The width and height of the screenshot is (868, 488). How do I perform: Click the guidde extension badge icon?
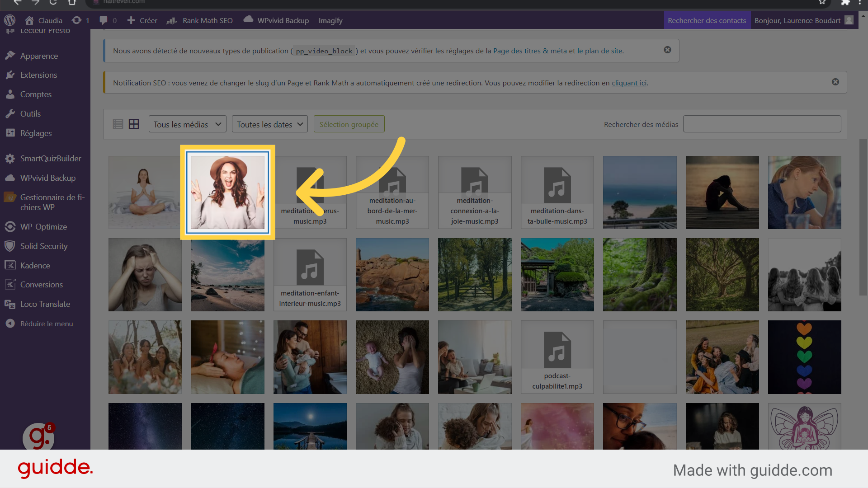click(38, 437)
